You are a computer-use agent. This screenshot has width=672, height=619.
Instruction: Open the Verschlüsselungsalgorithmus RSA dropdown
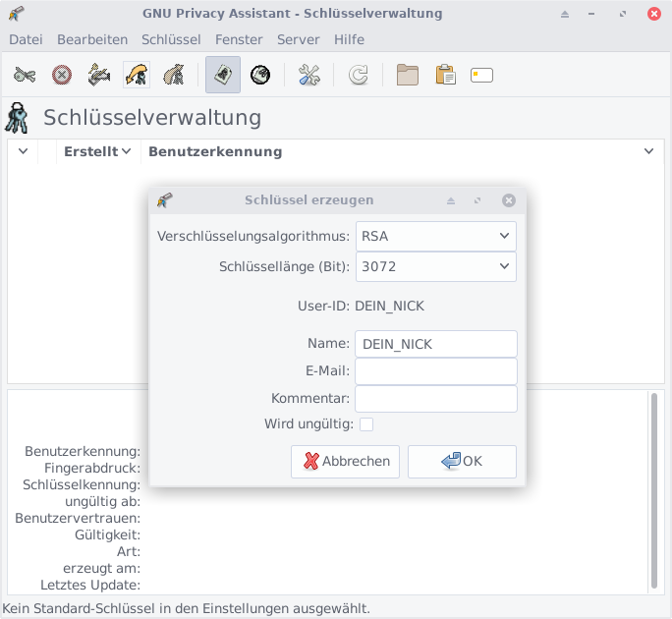[435, 236]
